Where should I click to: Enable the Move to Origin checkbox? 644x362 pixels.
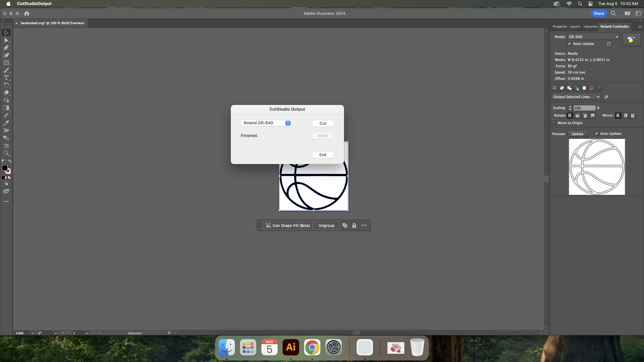click(554, 123)
